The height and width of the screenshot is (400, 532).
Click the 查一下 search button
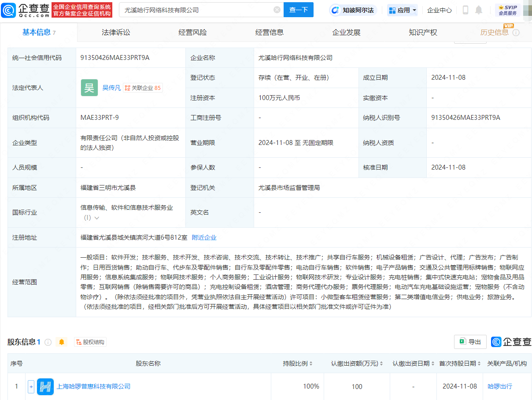[298, 10]
